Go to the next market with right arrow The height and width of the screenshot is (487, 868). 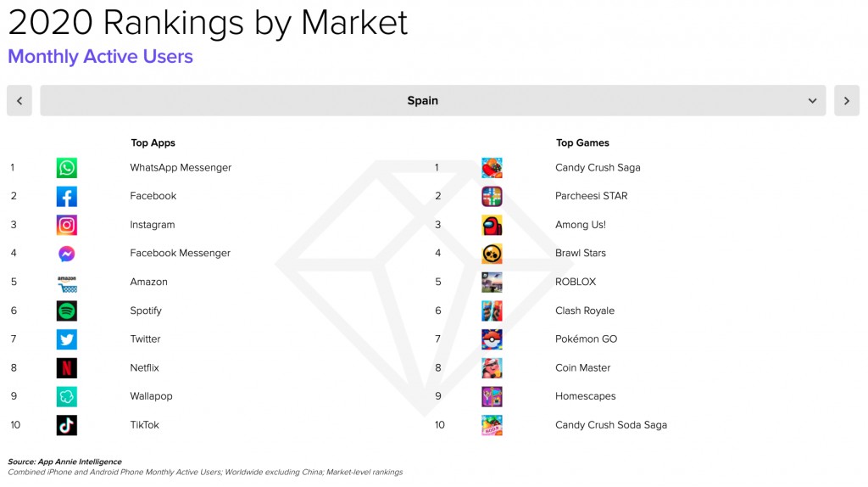[847, 100]
